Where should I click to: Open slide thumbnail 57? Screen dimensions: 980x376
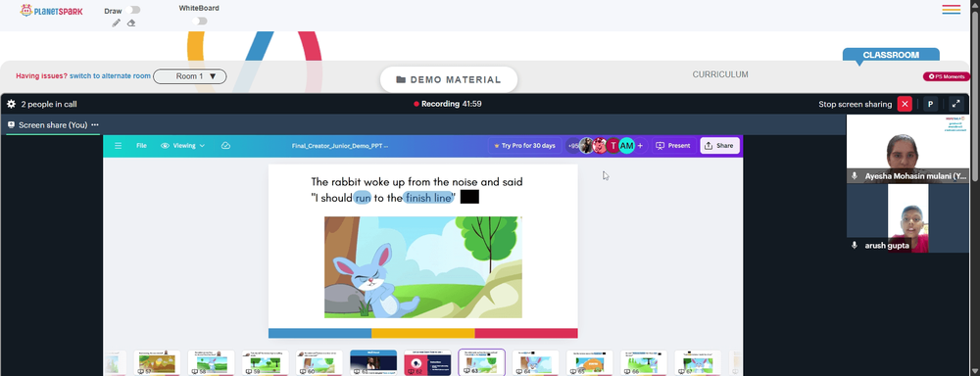pyautogui.click(x=157, y=363)
